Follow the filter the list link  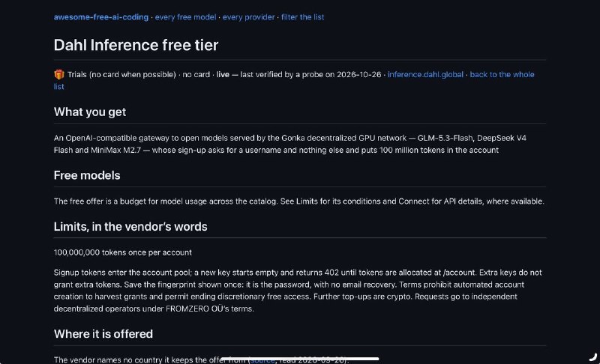coord(303,17)
